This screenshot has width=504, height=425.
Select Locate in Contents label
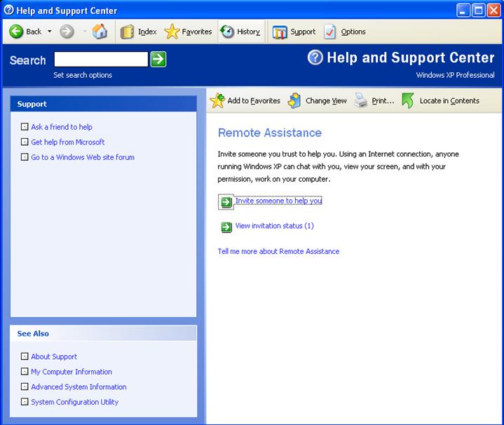449,100
